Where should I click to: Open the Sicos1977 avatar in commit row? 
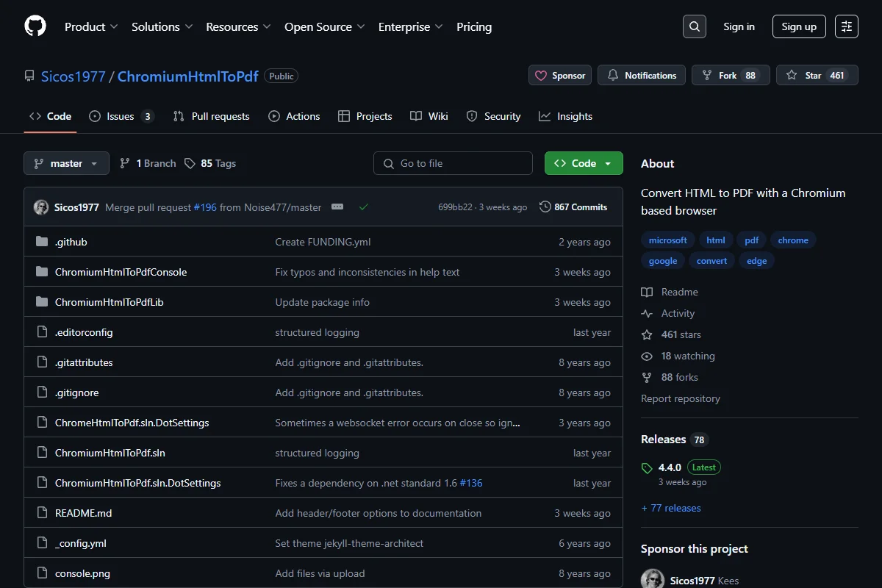coord(41,207)
